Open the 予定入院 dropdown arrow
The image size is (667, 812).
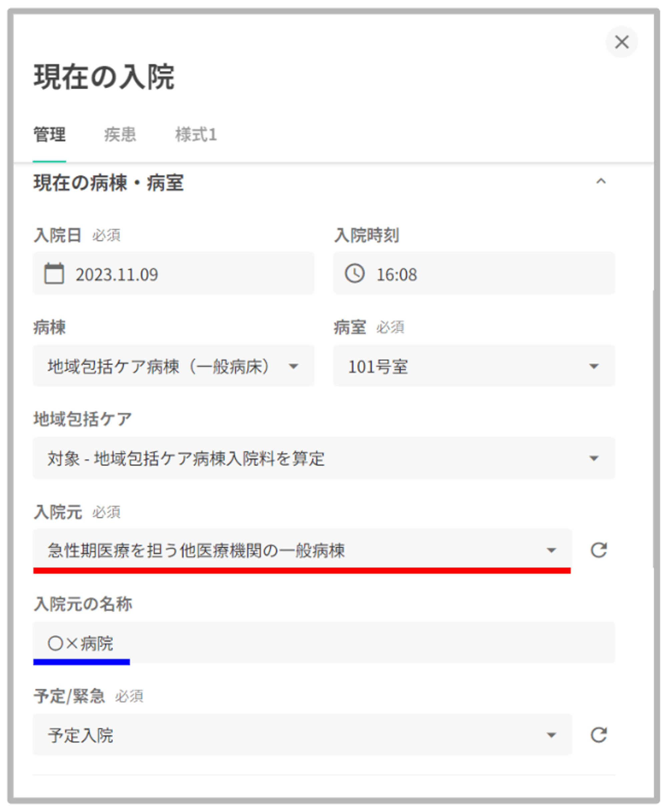tap(551, 735)
